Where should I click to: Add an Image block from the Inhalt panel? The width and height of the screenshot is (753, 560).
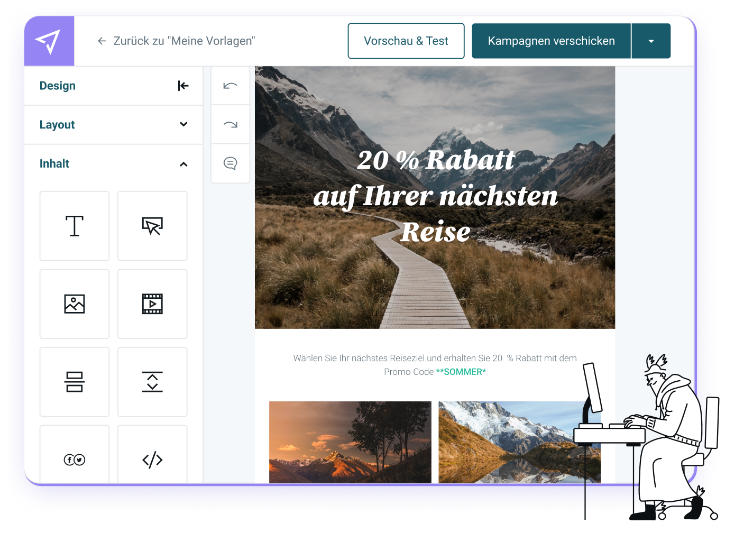point(74,304)
